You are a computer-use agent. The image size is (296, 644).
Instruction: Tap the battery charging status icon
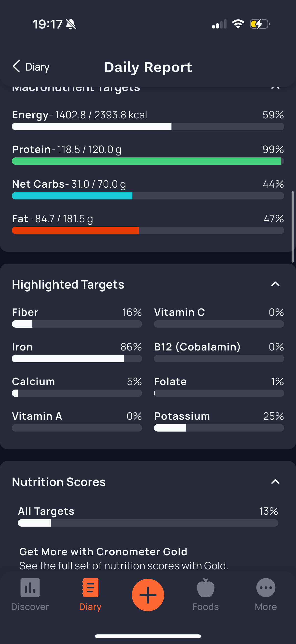(x=259, y=24)
